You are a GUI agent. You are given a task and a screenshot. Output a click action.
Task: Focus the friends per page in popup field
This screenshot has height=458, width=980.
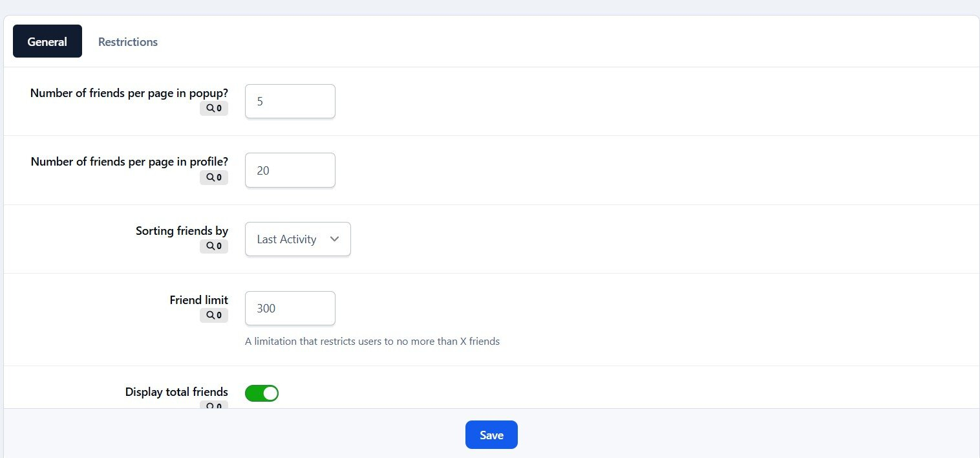[x=290, y=102]
